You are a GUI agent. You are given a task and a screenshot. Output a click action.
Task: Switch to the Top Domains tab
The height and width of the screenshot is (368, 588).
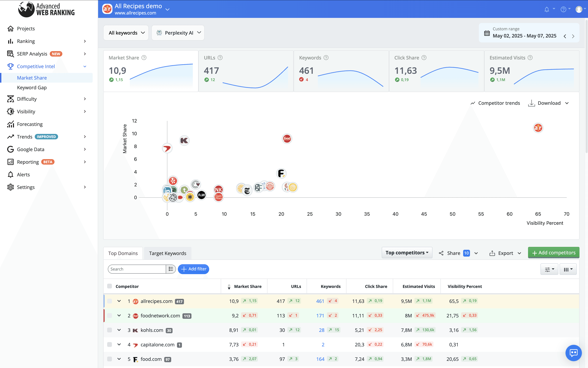pos(123,253)
